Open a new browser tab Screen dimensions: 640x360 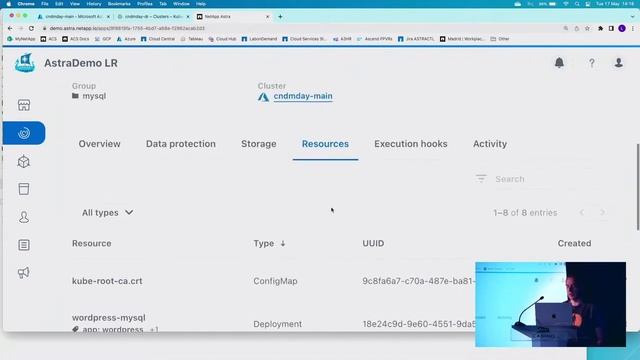point(280,17)
